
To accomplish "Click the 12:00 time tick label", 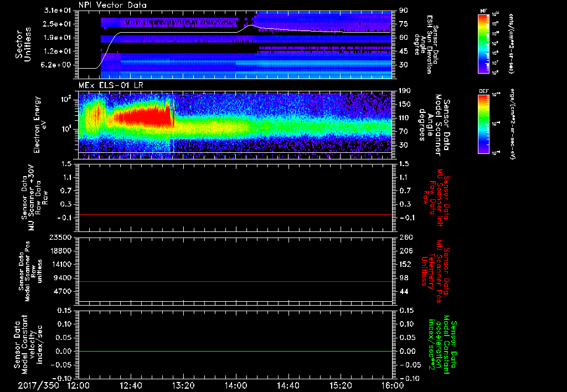I will (x=79, y=385).
